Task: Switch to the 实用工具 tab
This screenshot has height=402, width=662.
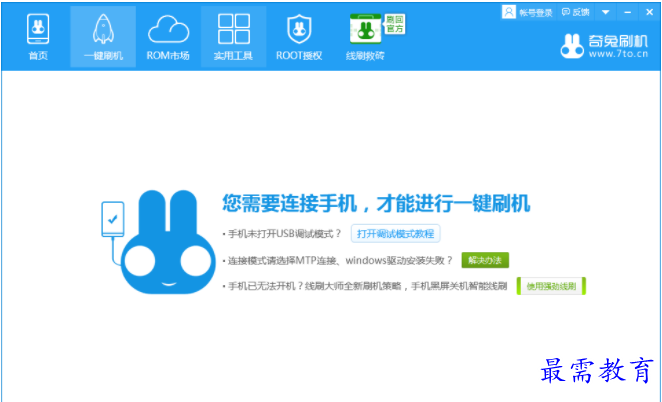Action: [233, 37]
